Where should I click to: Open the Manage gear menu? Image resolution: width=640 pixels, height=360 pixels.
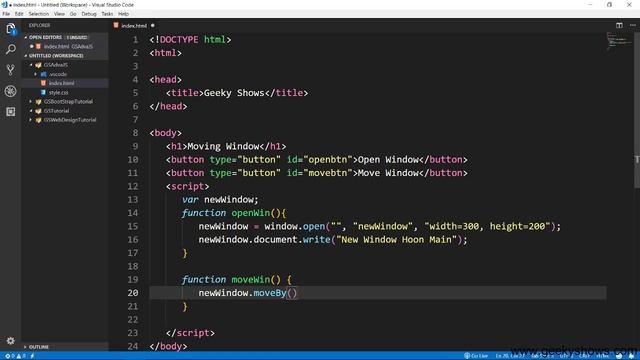tap(11, 340)
